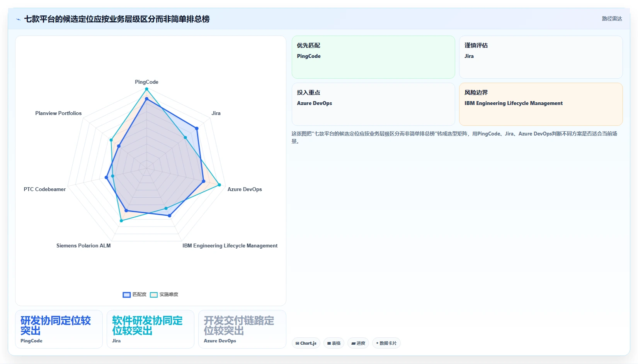The width and height of the screenshot is (638, 364).
Task: Click the 匹配度 data point for Azure DevOps
Action: 203,181
